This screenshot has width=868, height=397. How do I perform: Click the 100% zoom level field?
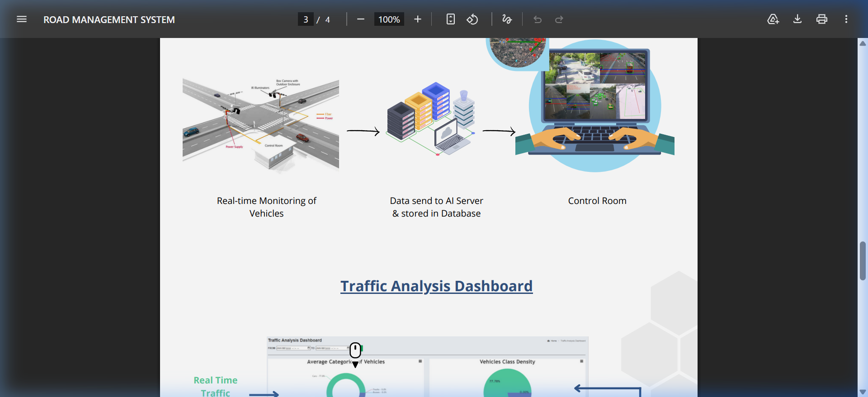click(389, 19)
